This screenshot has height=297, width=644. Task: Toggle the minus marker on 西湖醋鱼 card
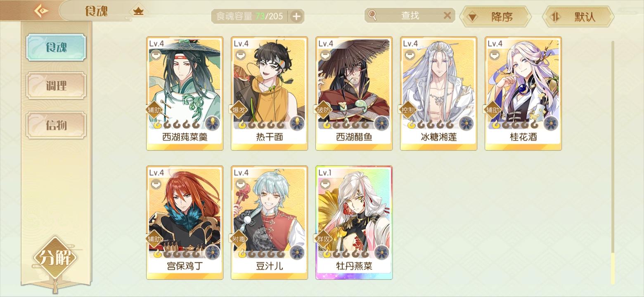point(325,54)
